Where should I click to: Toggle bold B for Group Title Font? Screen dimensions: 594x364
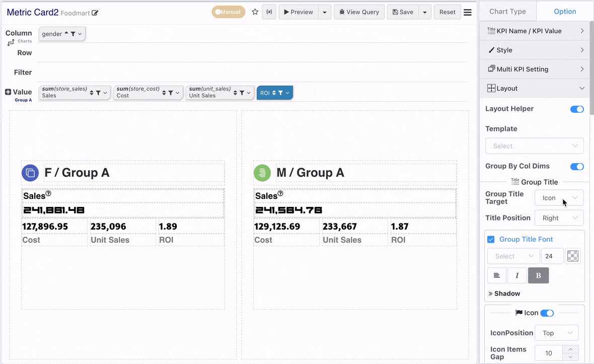pos(538,275)
